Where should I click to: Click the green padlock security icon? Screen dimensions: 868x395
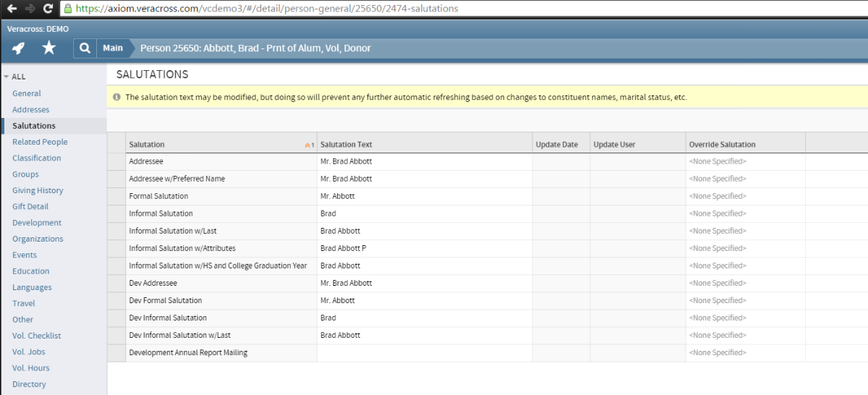[x=67, y=9]
